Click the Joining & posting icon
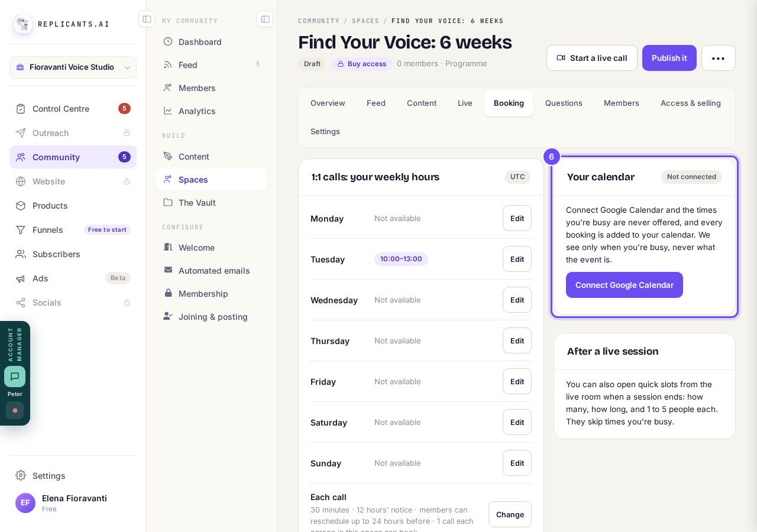The height and width of the screenshot is (532, 757). pos(168,316)
